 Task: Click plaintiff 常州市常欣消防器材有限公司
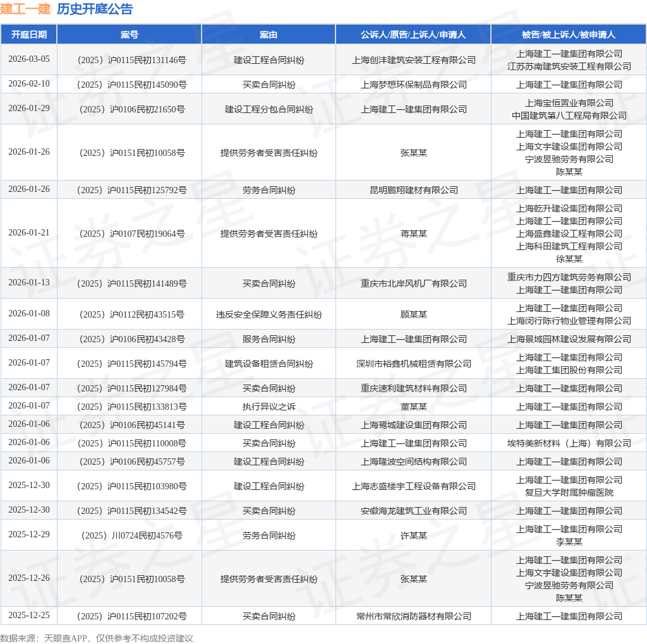click(x=413, y=616)
